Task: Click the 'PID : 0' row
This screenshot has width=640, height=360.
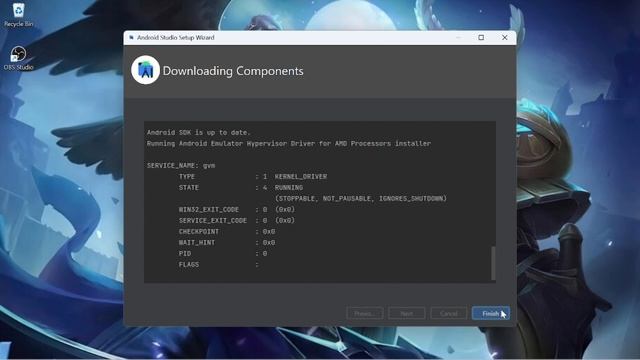Action: 222,253
